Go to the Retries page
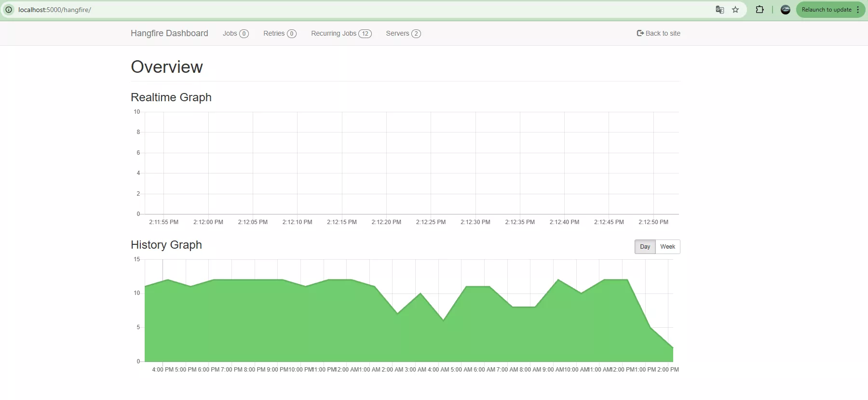 (x=274, y=33)
